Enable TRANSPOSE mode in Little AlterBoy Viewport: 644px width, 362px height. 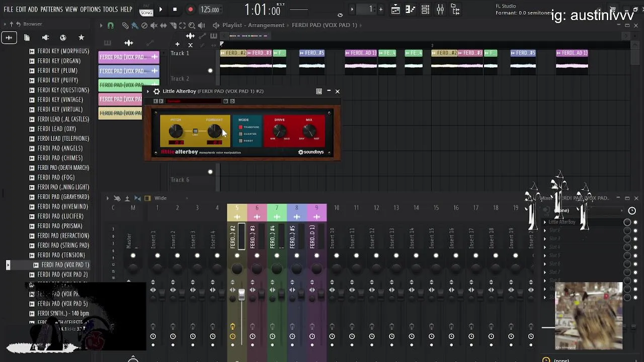(x=240, y=127)
